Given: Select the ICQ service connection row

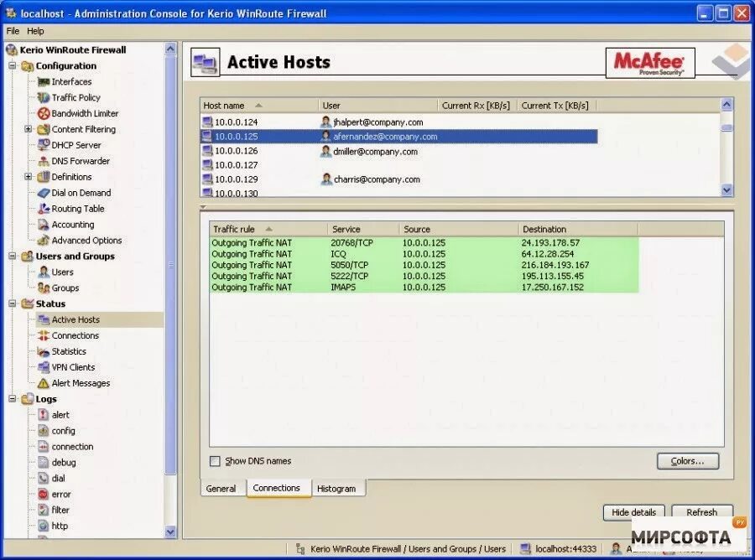Looking at the screenshot, I should click(x=424, y=254).
